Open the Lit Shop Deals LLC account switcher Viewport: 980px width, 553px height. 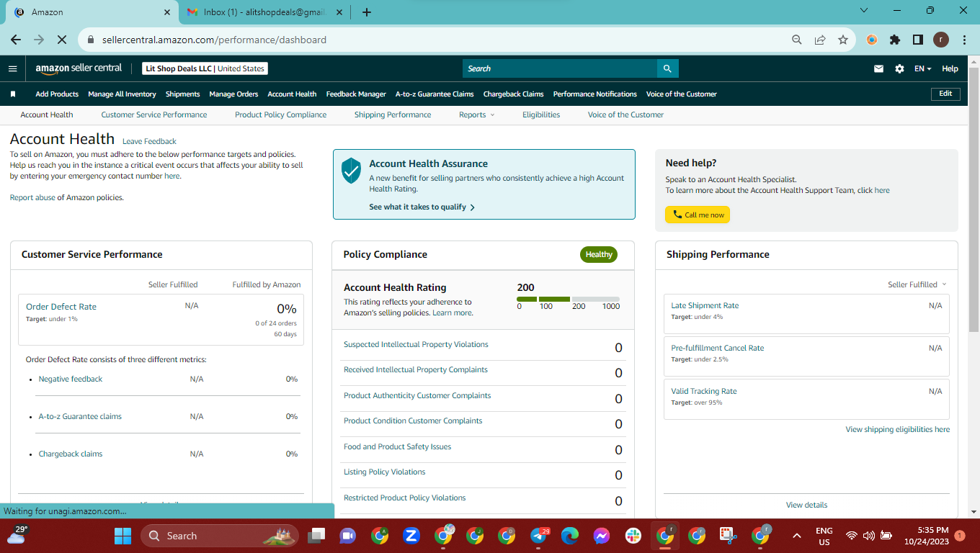205,68
